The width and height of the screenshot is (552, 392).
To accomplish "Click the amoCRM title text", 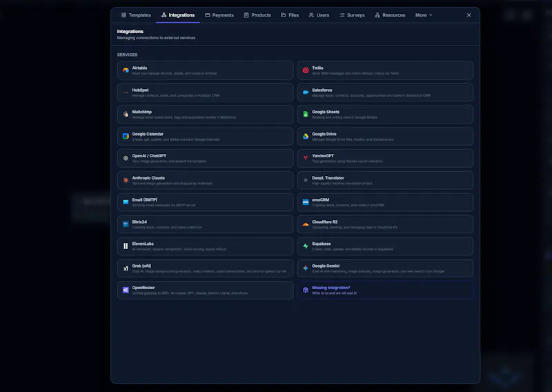I will tap(321, 200).
